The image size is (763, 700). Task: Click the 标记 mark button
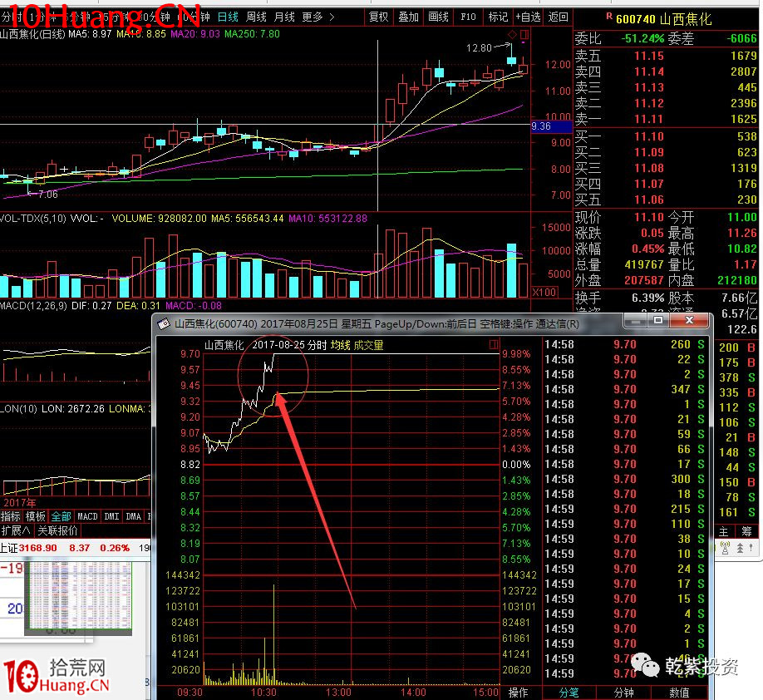click(x=498, y=17)
